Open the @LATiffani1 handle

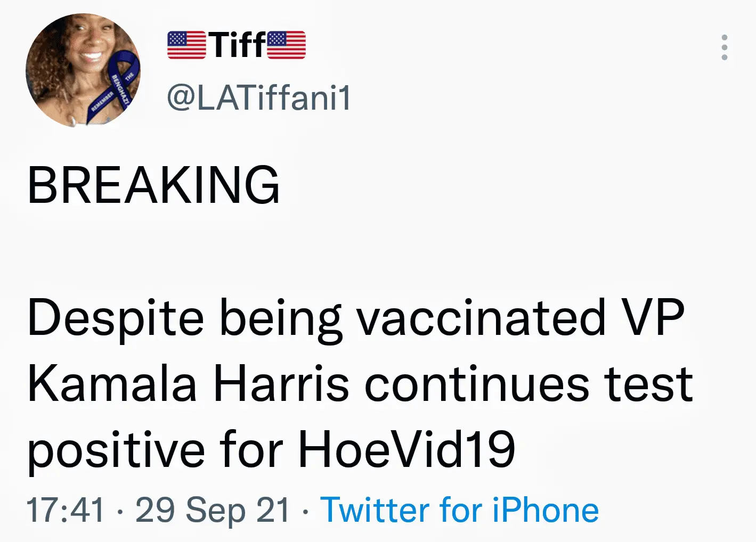259,98
